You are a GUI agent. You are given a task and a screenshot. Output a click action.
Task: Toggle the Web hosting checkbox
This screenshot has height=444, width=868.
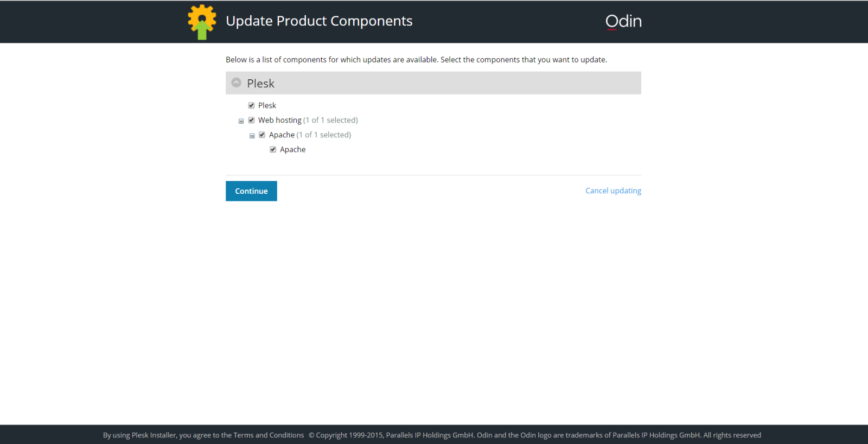point(251,120)
